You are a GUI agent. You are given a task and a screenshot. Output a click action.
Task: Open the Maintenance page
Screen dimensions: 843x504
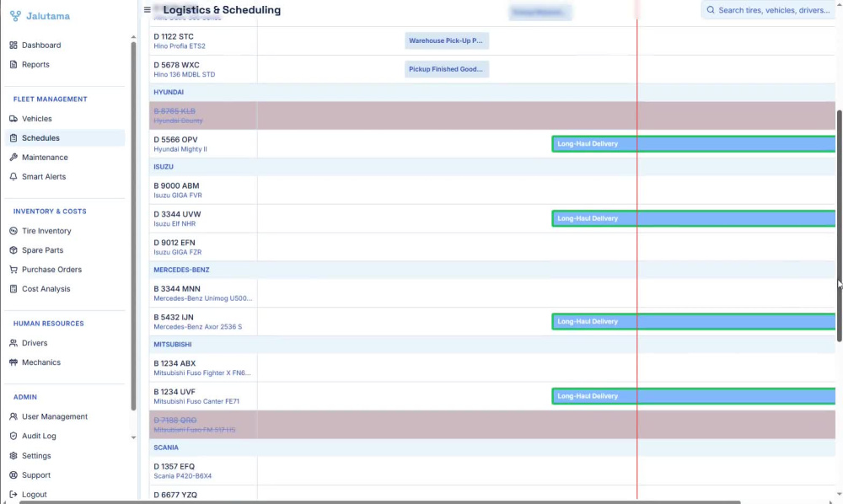[x=65, y=158]
